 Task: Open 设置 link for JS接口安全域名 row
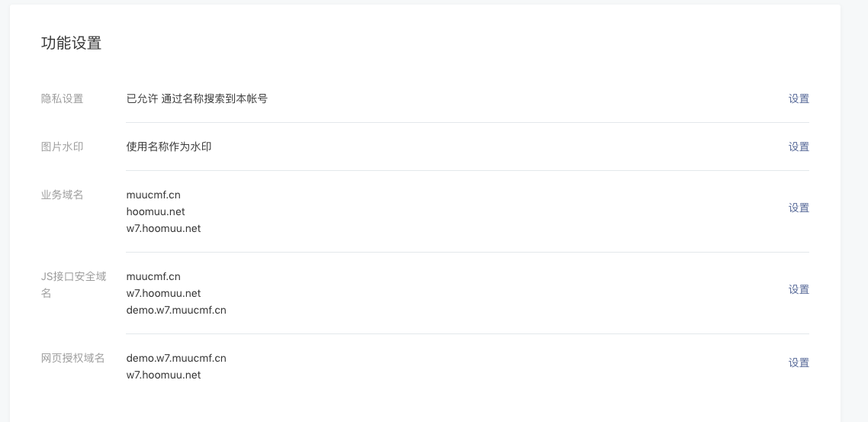799,289
